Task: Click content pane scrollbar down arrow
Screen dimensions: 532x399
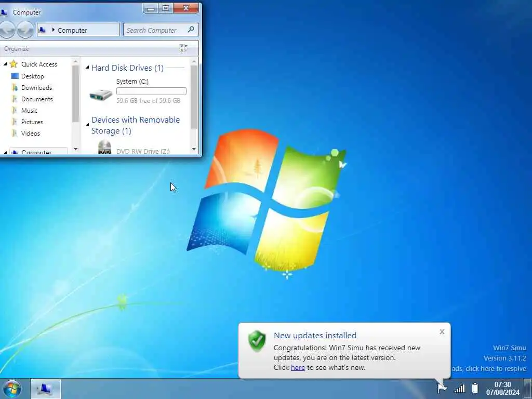Action: (194, 149)
